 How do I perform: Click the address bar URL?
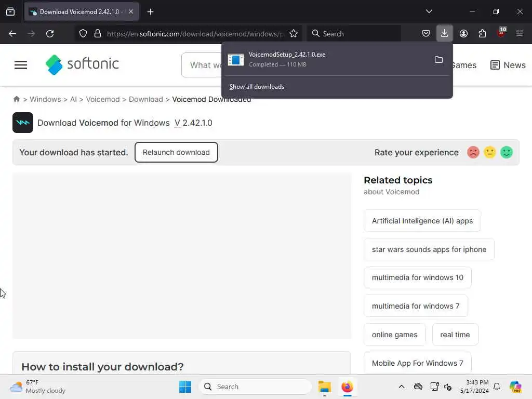[x=194, y=34]
